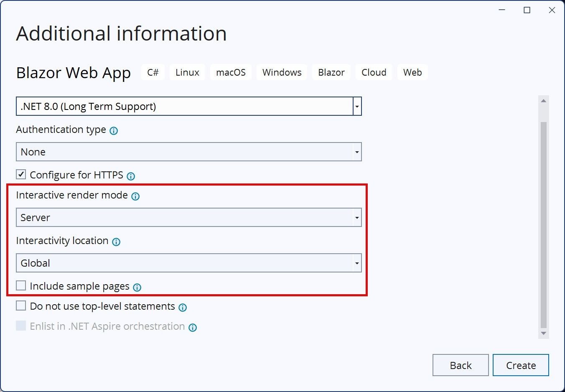Show info for .NET Aspire orchestration
This screenshot has height=392, width=565.
pyautogui.click(x=193, y=328)
